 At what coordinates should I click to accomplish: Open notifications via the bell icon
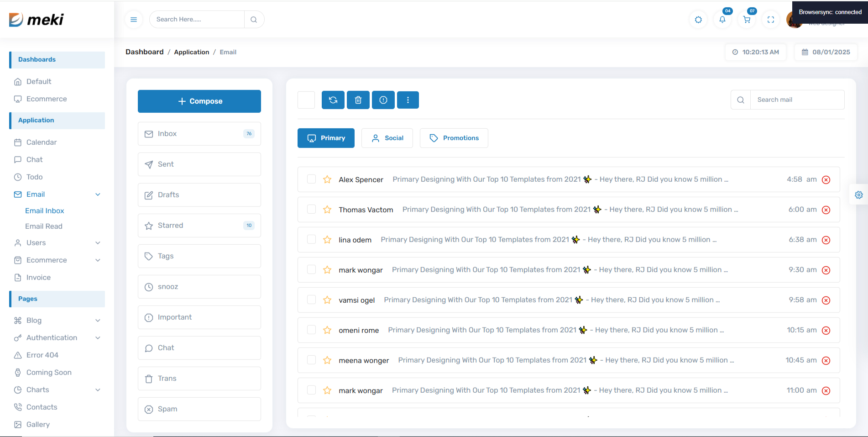pyautogui.click(x=722, y=19)
